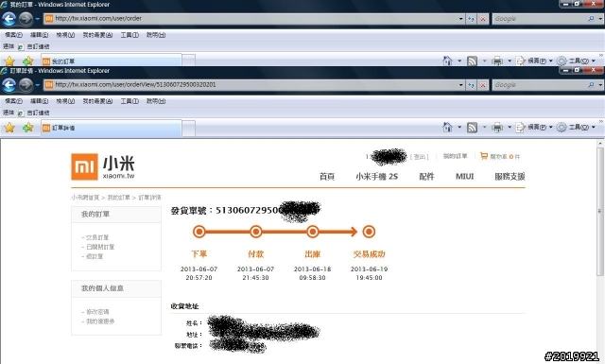Screen dimensions: 605x364
Task: Click search magnifier in order-detail Google box
Action: 591,85
